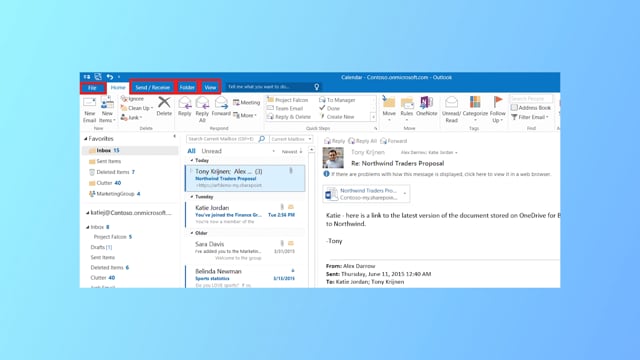Open the Send / Receive tab
The height and width of the screenshot is (360, 640).
point(152,87)
